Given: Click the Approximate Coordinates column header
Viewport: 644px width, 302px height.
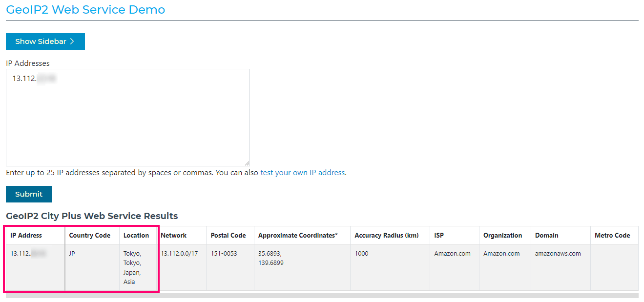Looking at the screenshot, I should click(302, 235).
